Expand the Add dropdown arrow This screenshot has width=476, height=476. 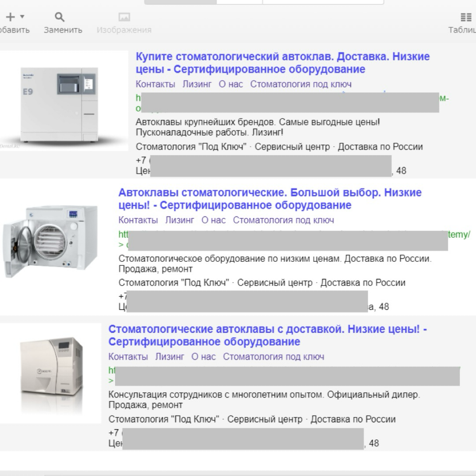22,17
